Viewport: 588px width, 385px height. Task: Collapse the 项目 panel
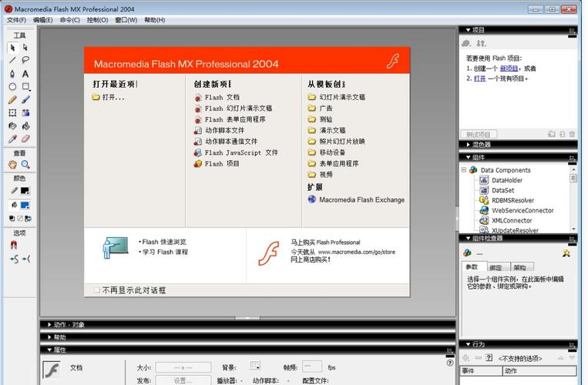[468, 30]
